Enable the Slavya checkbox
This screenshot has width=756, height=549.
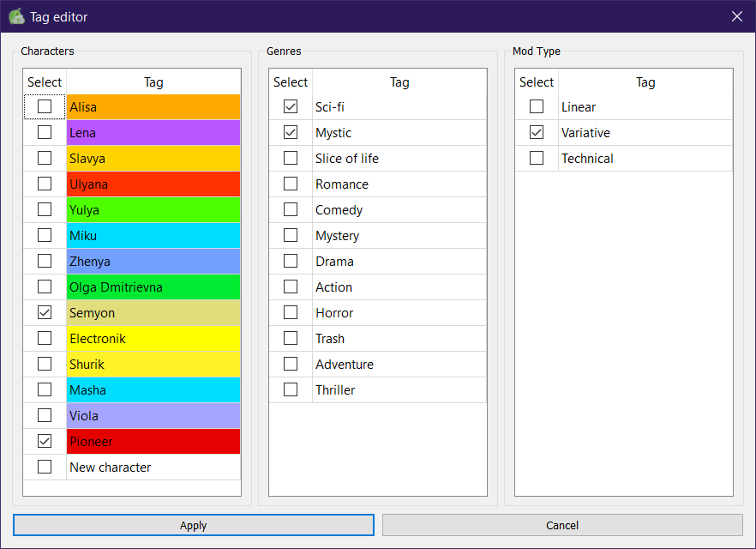pyautogui.click(x=45, y=158)
